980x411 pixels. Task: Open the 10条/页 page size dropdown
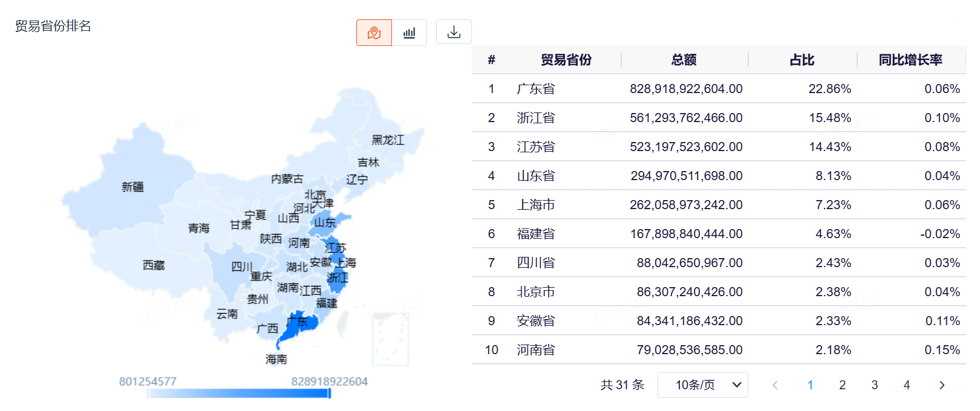[703, 385]
